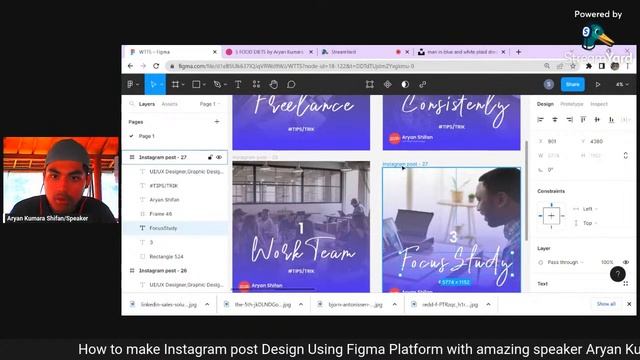Open the zoom level dropdown

(x=622, y=84)
